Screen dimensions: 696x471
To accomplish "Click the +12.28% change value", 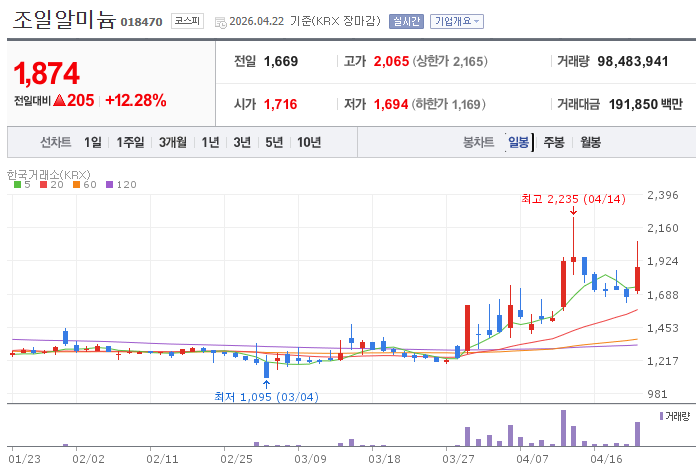I will click(x=136, y=100).
